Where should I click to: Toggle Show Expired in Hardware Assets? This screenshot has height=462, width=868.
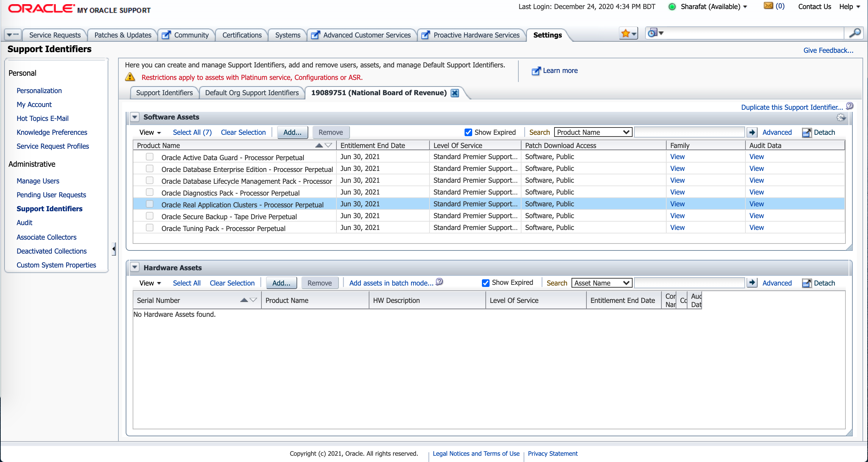tap(486, 283)
